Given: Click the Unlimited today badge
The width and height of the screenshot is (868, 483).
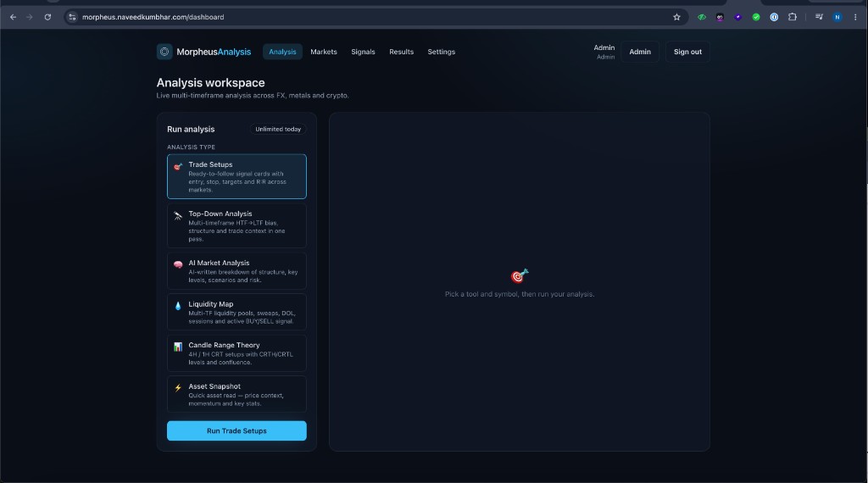Looking at the screenshot, I should pos(278,129).
